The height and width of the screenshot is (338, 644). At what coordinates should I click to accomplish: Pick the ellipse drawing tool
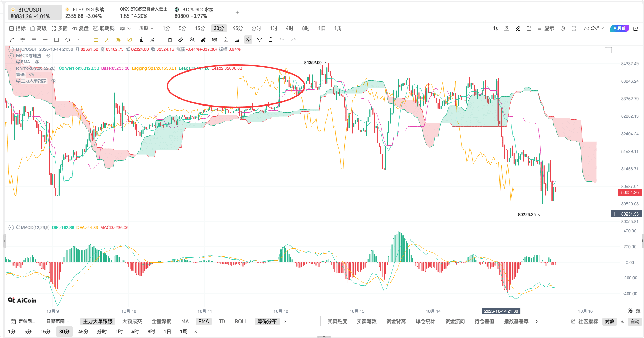pyautogui.click(x=68, y=40)
